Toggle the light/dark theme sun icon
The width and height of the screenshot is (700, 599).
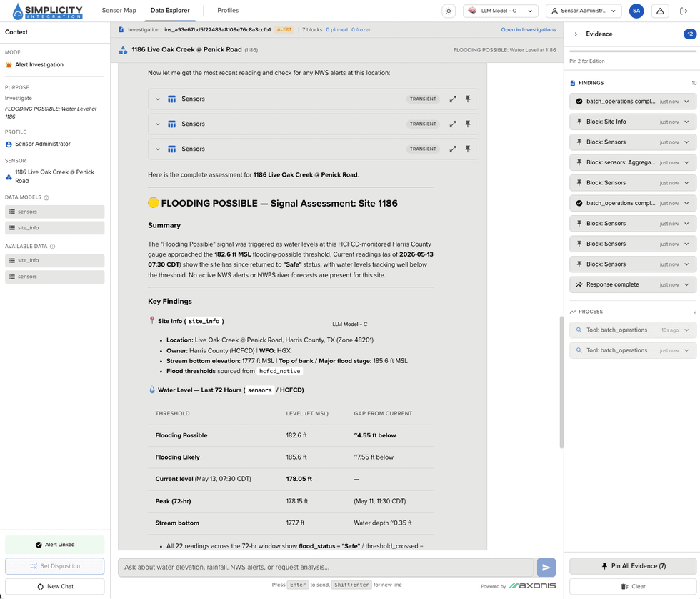[x=449, y=11]
